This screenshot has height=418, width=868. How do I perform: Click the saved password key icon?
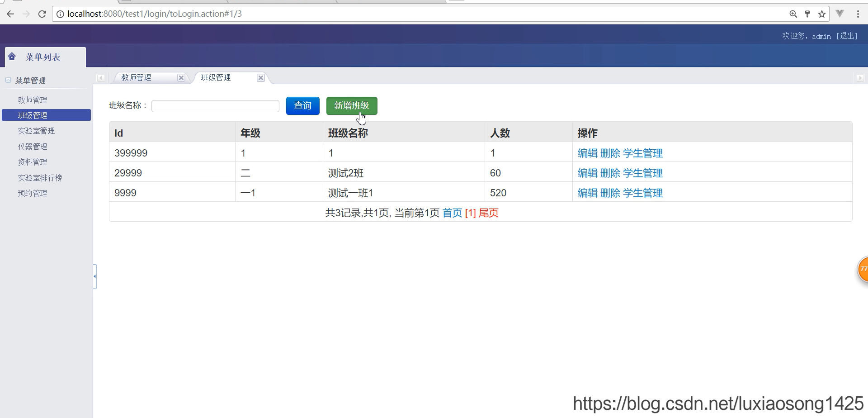(807, 14)
